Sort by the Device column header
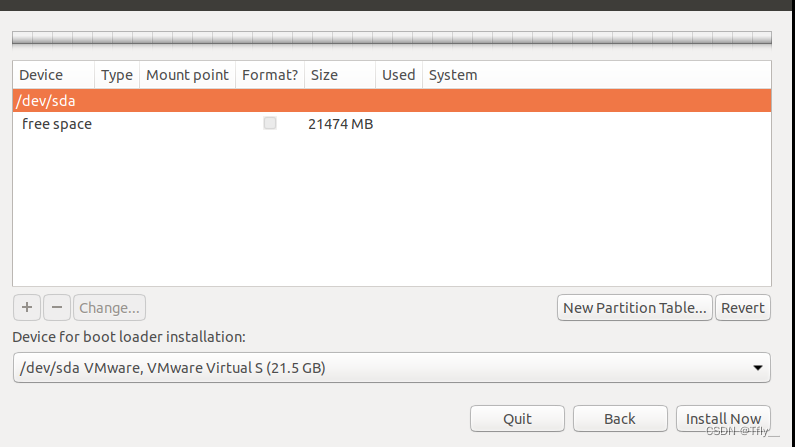 point(54,75)
